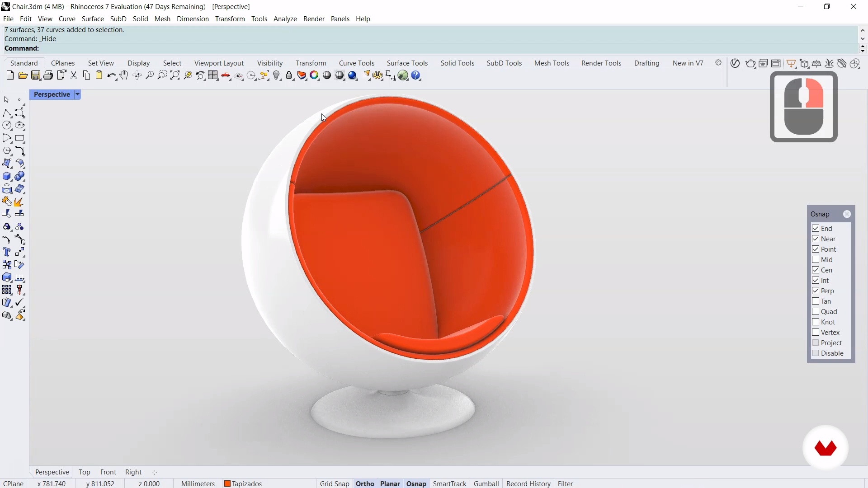The height and width of the screenshot is (488, 868).
Task: Enable the Knot osnap checkbox
Action: (x=816, y=322)
